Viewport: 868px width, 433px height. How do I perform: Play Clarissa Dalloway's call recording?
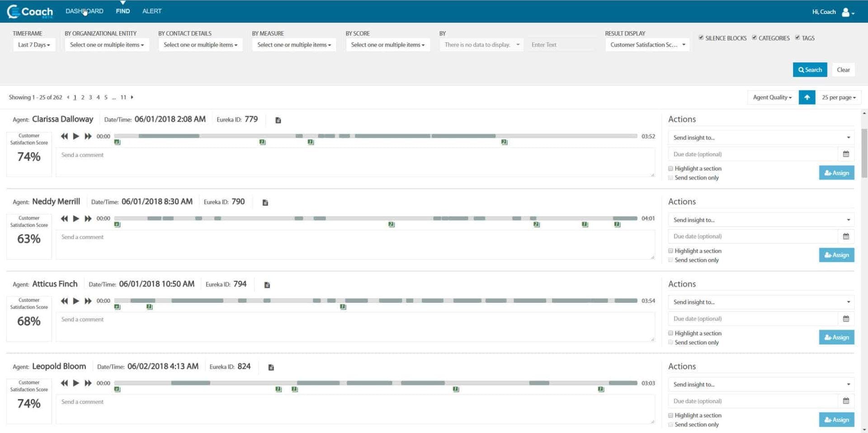coord(75,136)
